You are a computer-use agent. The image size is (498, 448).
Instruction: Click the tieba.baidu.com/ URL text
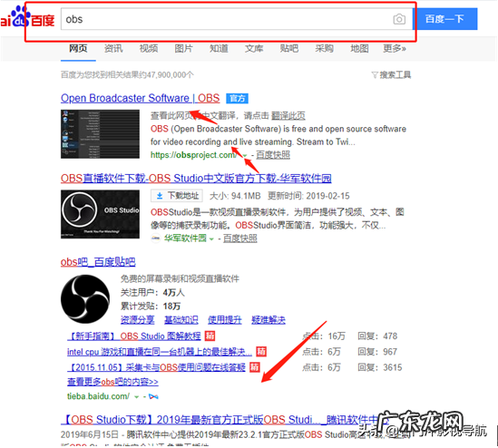pos(99,396)
